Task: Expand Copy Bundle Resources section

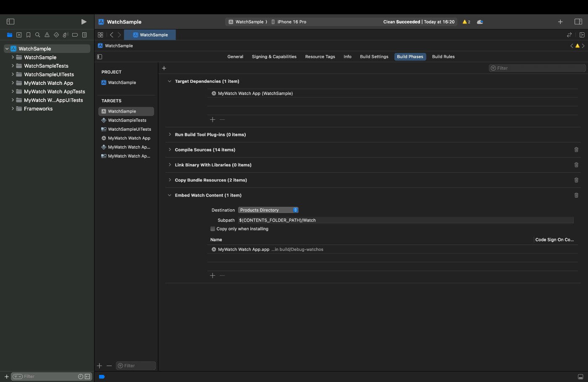Action: pyautogui.click(x=170, y=180)
